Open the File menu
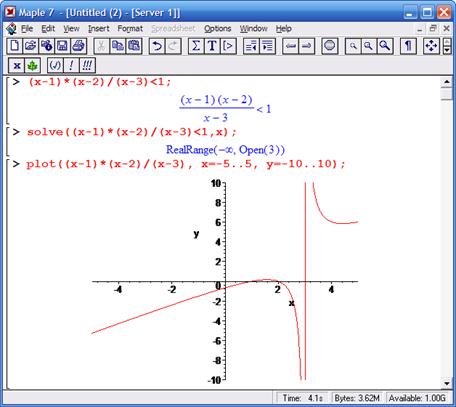The height and width of the screenshot is (407, 456). pyautogui.click(x=27, y=29)
